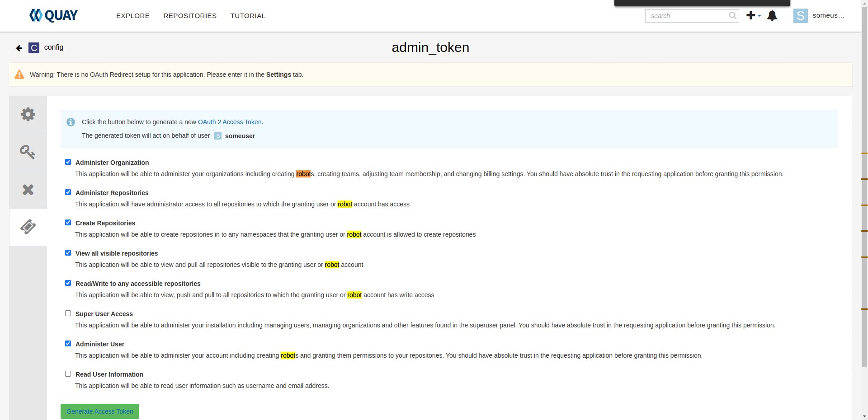This screenshot has width=868, height=420.
Task: Click the Generate Access Token button
Action: click(x=99, y=411)
